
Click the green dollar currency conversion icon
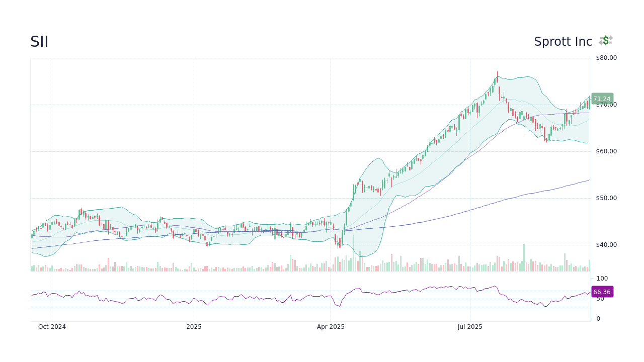(x=605, y=40)
